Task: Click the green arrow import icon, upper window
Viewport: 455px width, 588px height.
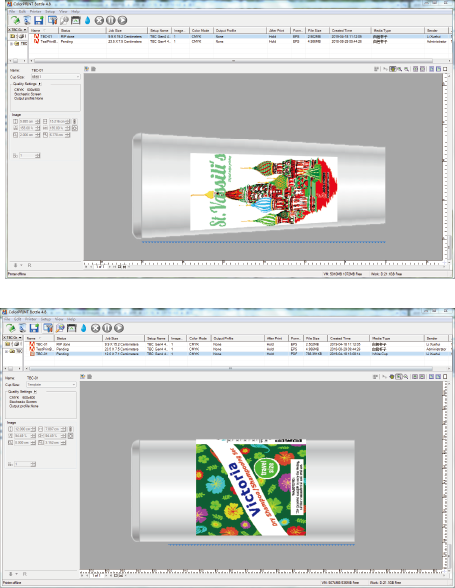Action: tap(15, 20)
